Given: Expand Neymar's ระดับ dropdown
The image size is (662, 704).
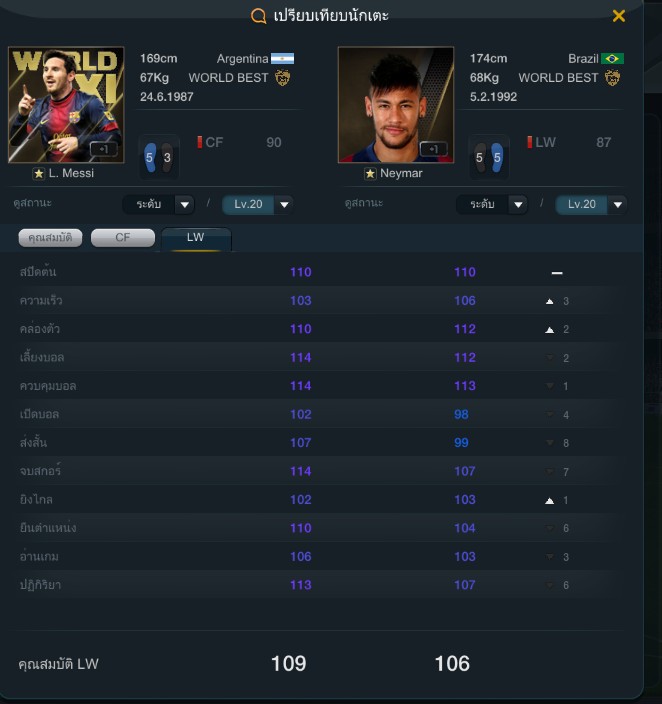Looking at the screenshot, I should coord(492,205).
